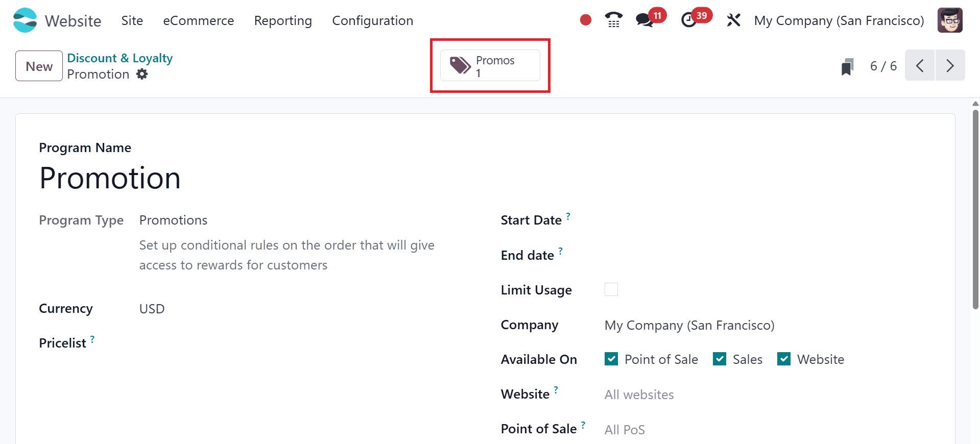Open the conversations icon with 11 messages
This screenshot has width=980, height=444.
(x=644, y=20)
